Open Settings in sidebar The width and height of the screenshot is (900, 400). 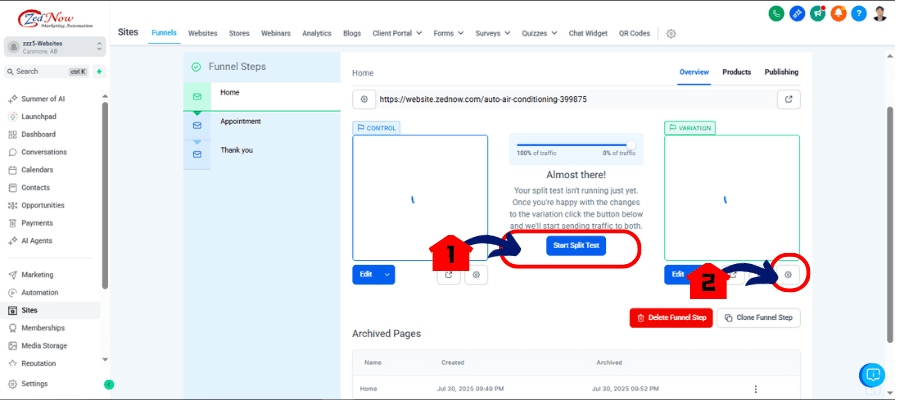[x=34, y=384]
